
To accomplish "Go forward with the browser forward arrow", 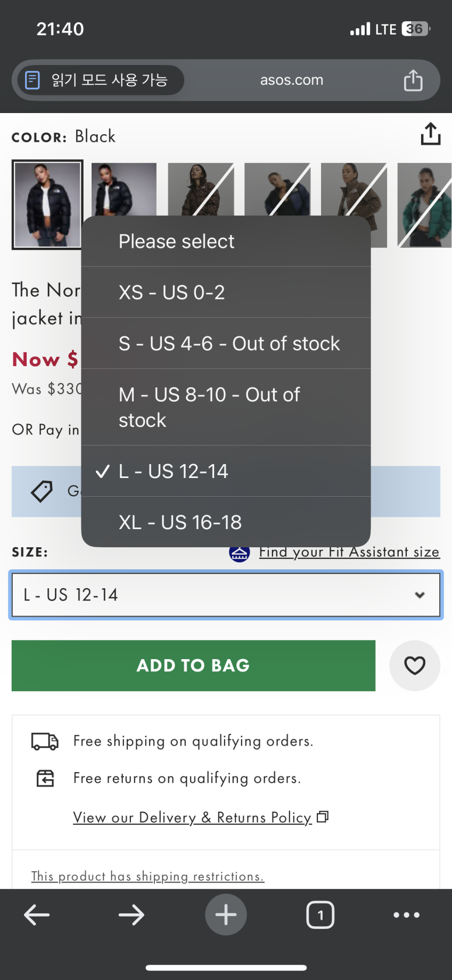I will pyautogui.click(x=131, y=915).
